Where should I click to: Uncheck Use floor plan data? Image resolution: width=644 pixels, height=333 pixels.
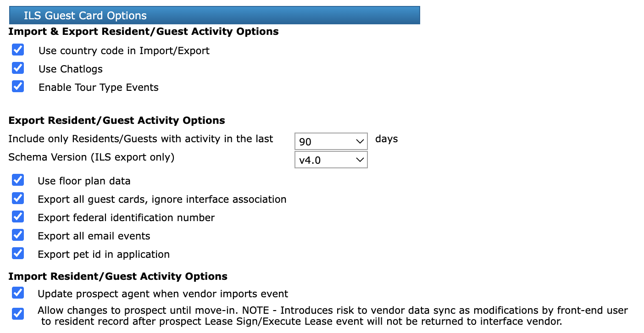(18, 180)
